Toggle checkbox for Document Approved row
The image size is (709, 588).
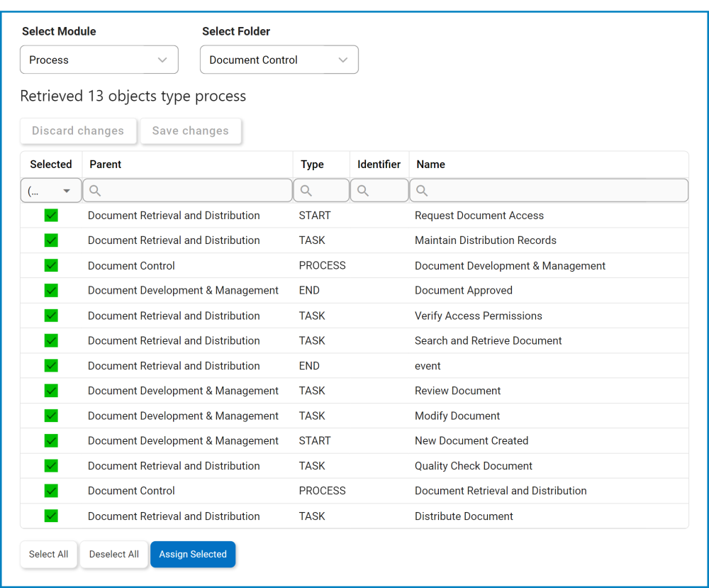51,291
